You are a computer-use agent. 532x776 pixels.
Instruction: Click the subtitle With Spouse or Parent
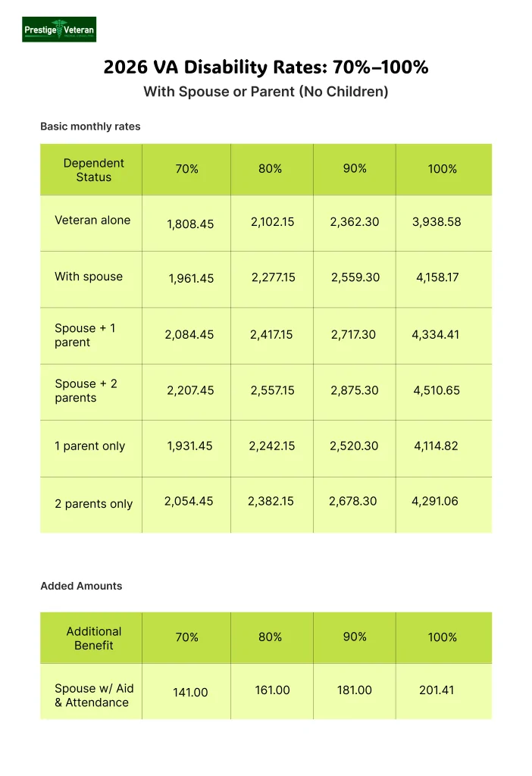266,92
